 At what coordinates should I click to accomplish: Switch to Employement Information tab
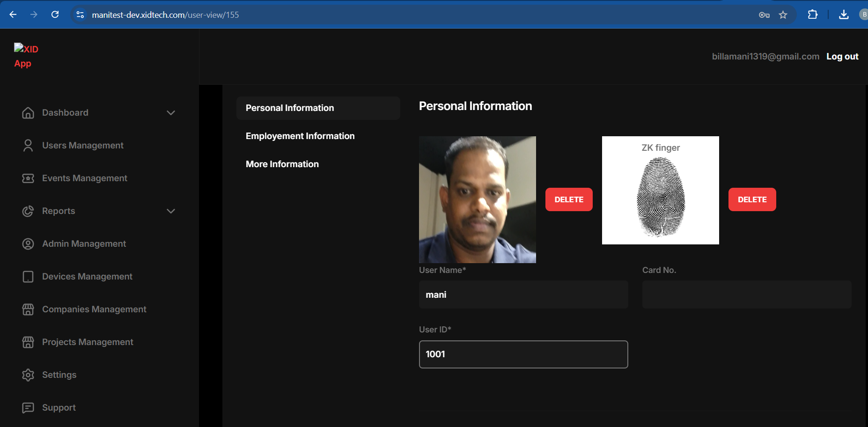pyautogui.click(x=300, y=136)
